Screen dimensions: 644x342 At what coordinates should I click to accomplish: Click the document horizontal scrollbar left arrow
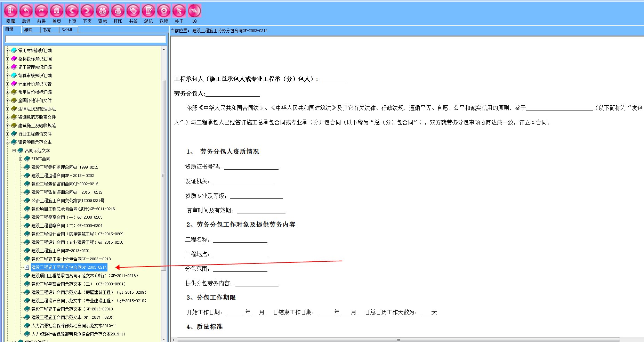[174, 340]
